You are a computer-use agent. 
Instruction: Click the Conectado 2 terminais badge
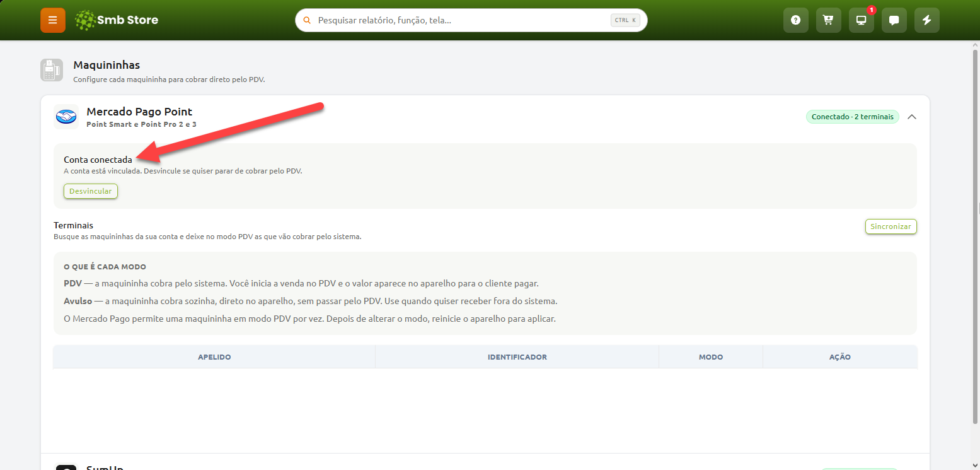coord(853,117)
